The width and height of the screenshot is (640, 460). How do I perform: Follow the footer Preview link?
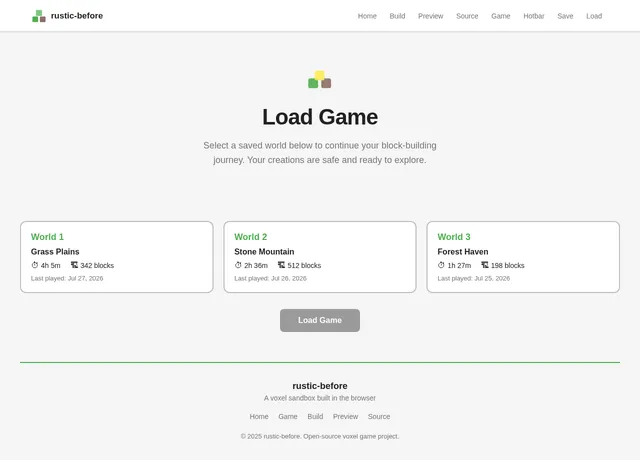(x=345, y=416)
